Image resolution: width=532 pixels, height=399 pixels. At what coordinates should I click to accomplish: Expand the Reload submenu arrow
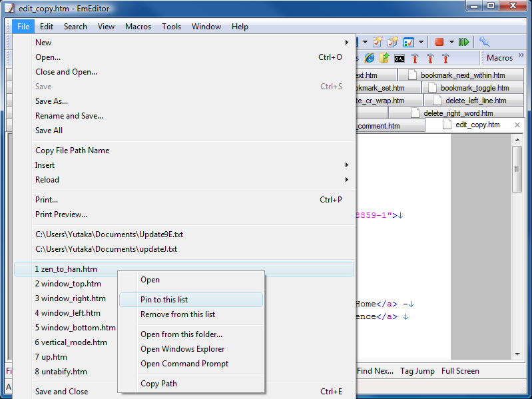(x=346, y=179)
